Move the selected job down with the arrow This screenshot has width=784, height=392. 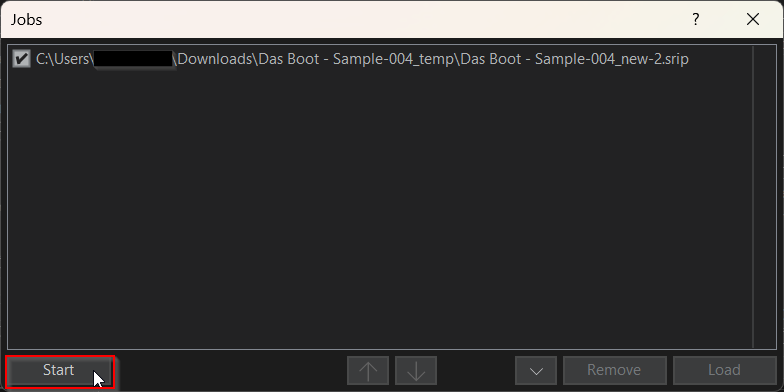pos(416,370)
